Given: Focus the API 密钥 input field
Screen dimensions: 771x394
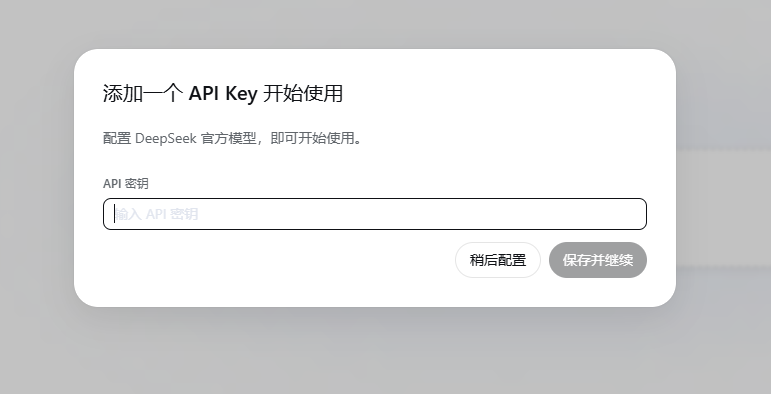Looking at the screenshot, I should click(x=375, y=214).
